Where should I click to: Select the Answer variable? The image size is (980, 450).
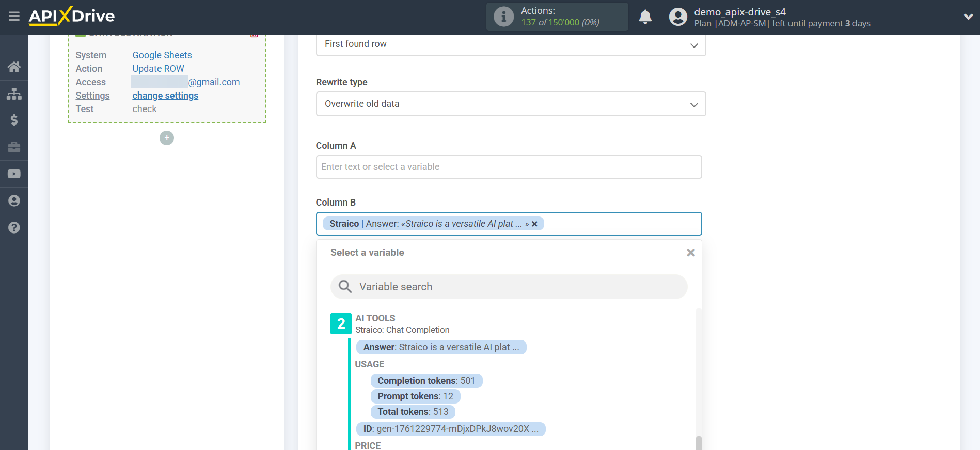point(441,347)
